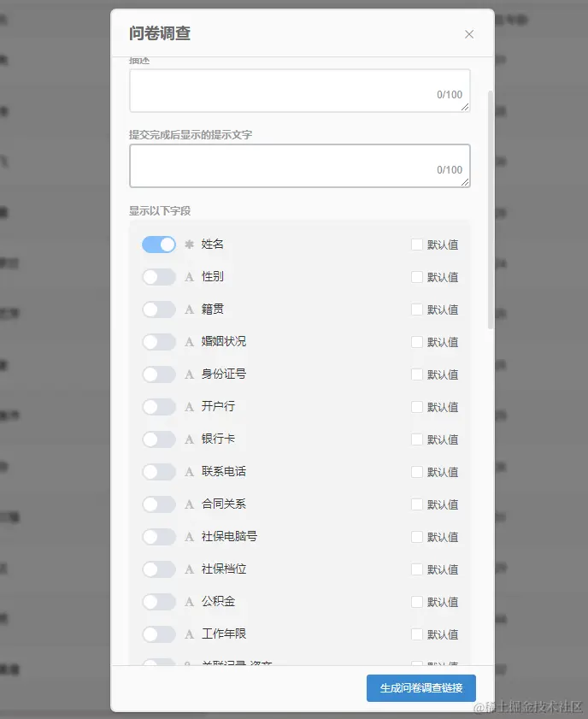Image resolution: width=588 pixels, height=719 pixels.
Task: Click the text type icon beside 婚姻状况
Action: click(189, 342)
